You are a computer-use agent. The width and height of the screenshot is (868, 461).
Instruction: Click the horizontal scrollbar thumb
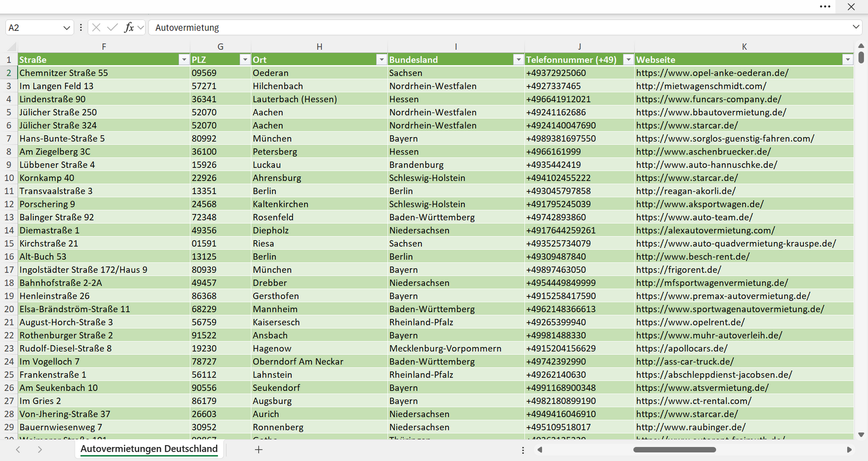coord(674,449)
